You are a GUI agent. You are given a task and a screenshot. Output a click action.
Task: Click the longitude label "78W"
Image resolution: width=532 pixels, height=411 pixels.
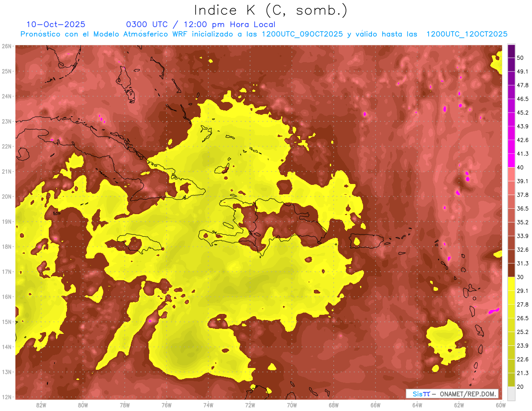(x=125, y=405)
